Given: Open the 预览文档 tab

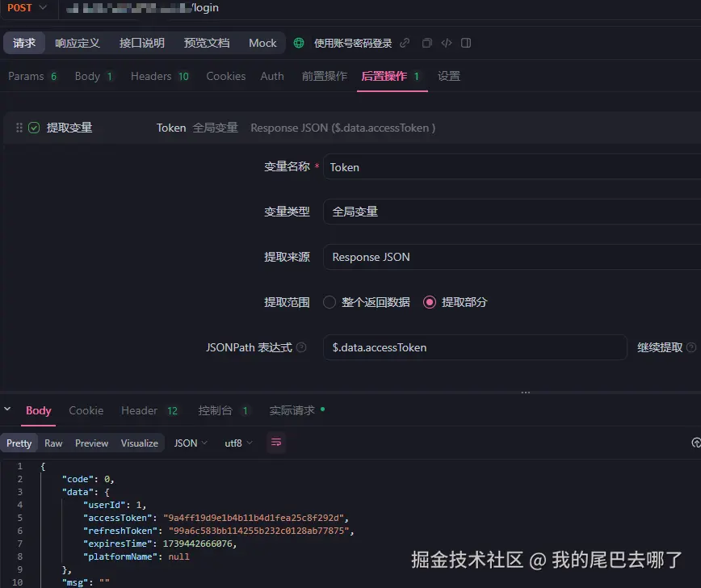Looking at the screenshot, I should 207,43.
